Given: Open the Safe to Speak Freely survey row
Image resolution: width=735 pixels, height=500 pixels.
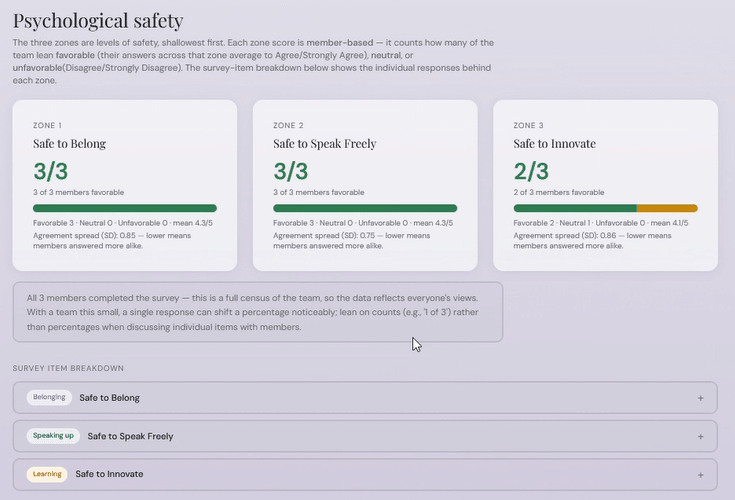Looking at the screenshot, I should (365, 436).
